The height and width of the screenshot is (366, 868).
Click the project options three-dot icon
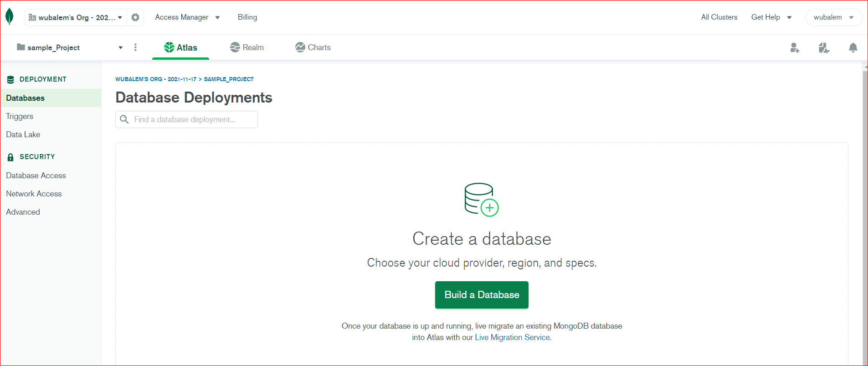coord(135,47)
